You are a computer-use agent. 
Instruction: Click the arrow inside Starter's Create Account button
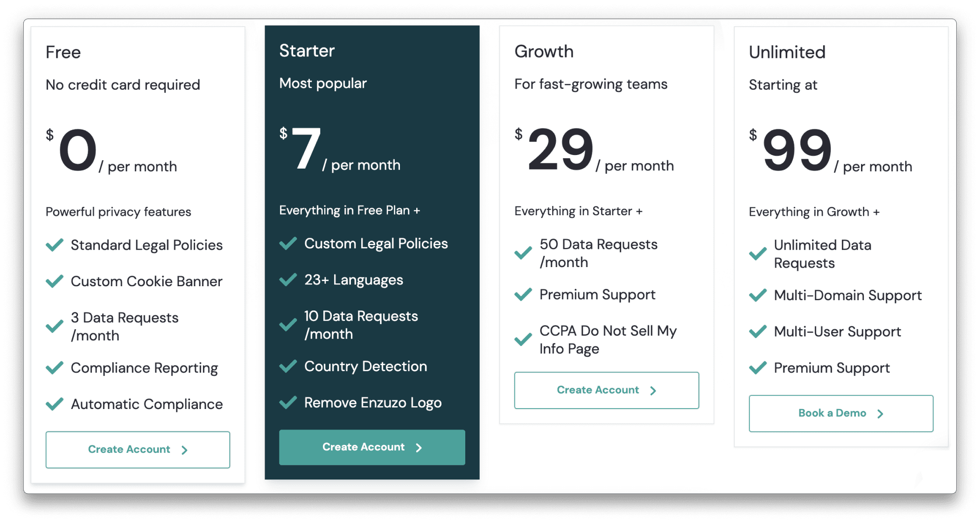tap(419, 447)
